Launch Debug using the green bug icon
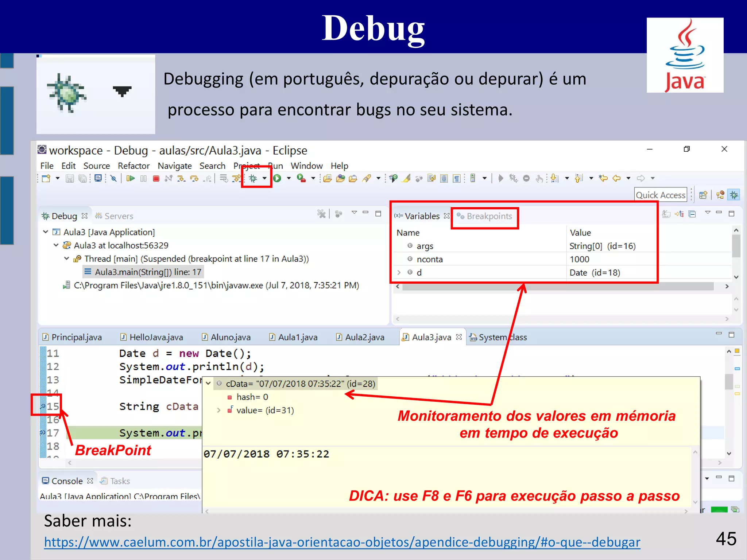This screenshot has width=747, height=560. (x=253, y=178)
